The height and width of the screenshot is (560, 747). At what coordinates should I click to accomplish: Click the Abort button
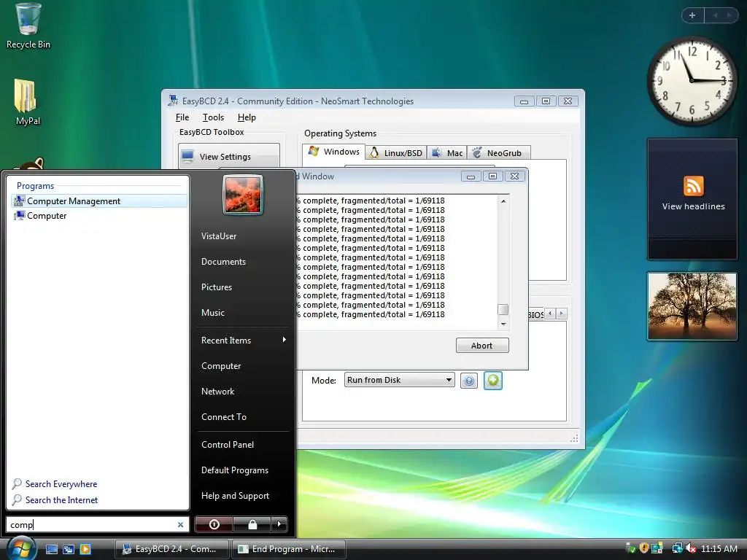tap(482, 346)
